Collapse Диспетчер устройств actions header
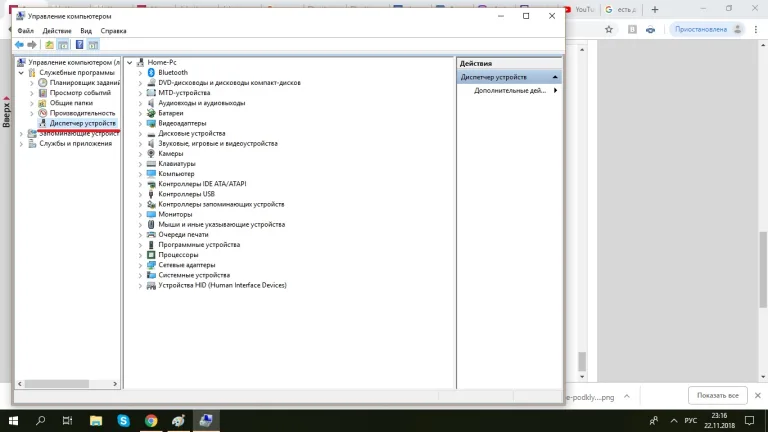This screenshot has height=432, width=768. coord(555,77)
